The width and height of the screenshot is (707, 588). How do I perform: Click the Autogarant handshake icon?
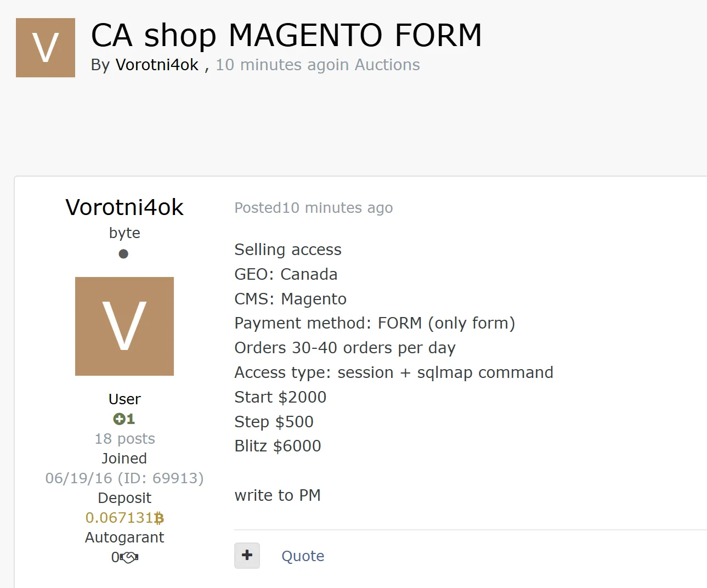click(129, 557)
